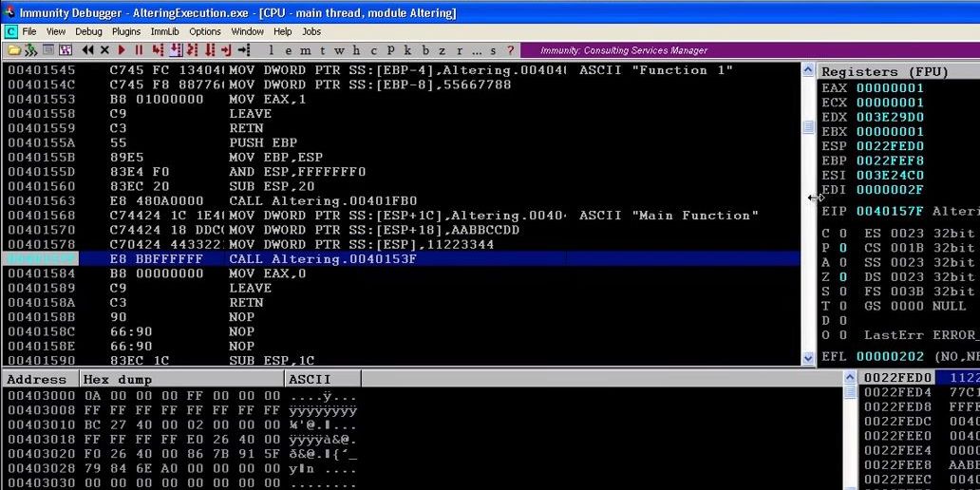Screen dimensions: 980x490
Task: Click the EIP register value 0040157F
Action: [x=890, y=211]
